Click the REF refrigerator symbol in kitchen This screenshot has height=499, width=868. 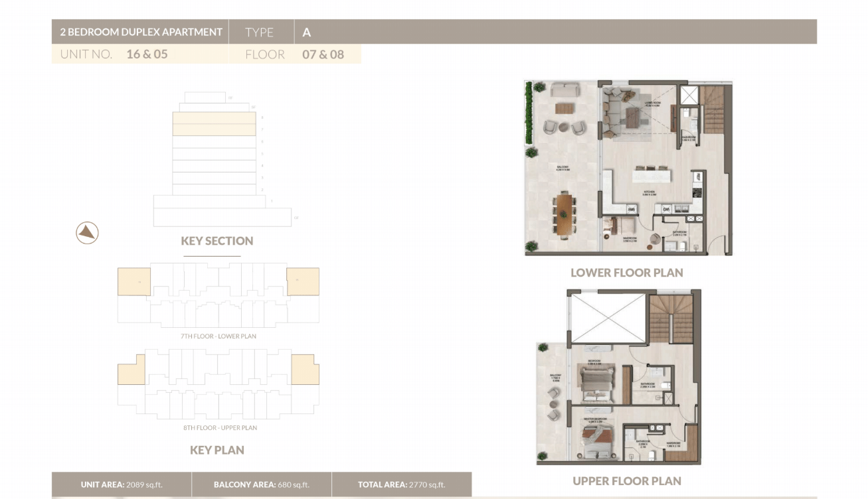point(697,178)
